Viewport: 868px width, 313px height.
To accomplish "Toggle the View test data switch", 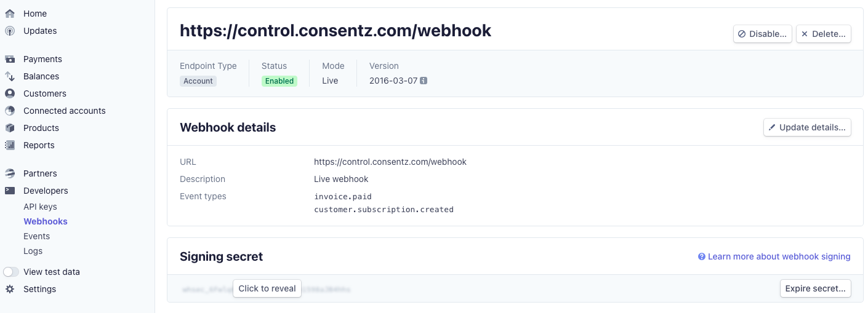I will tap(11, 272).
